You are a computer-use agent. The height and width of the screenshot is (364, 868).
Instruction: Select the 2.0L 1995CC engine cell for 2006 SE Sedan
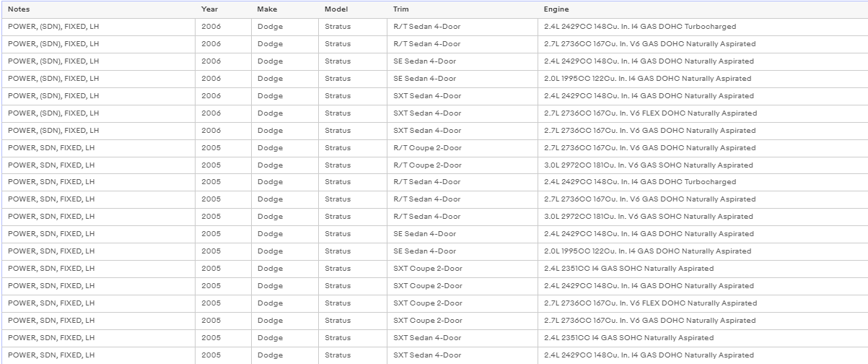[702, 79]
